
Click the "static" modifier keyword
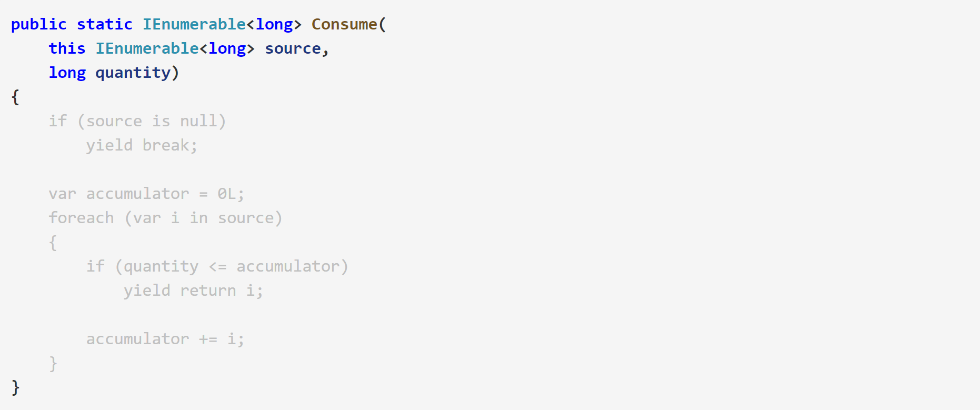click(x=104, y=24)
